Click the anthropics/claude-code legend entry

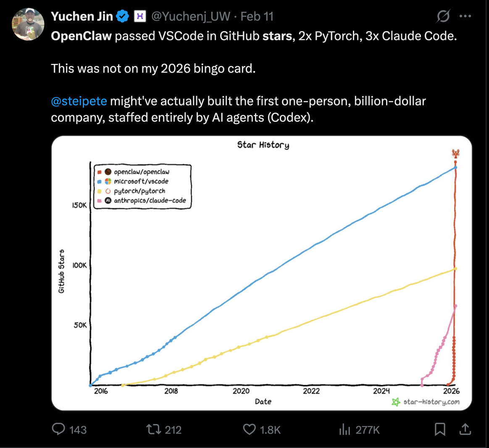(150, 200)
